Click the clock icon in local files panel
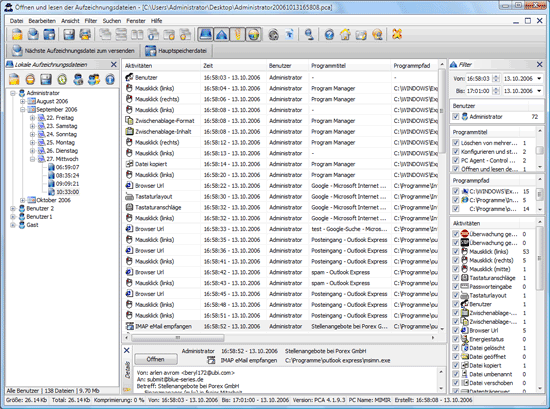The image size is (550, 409). pyautogui.click(x=62, y=79)
